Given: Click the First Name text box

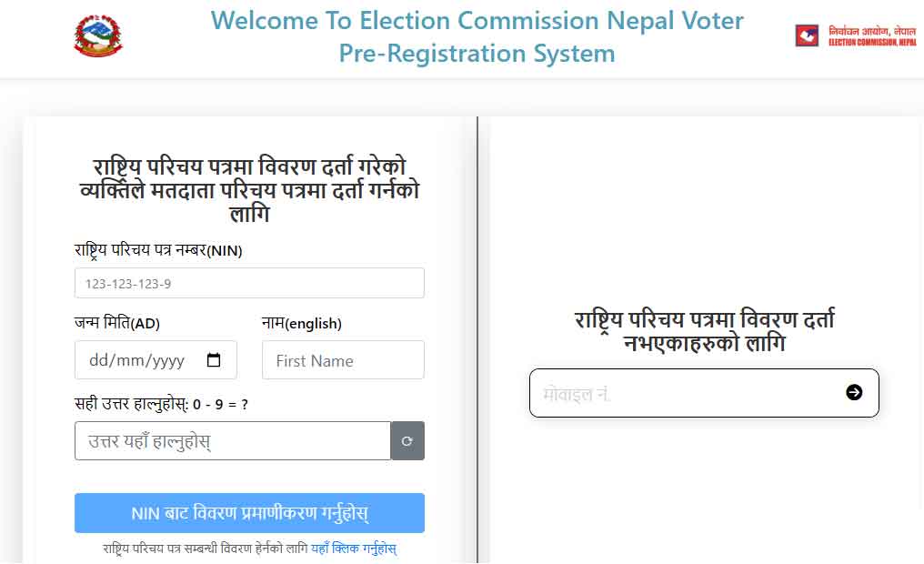Looking at the screenshot, I should pyautogui.click(x=343, y=360).
